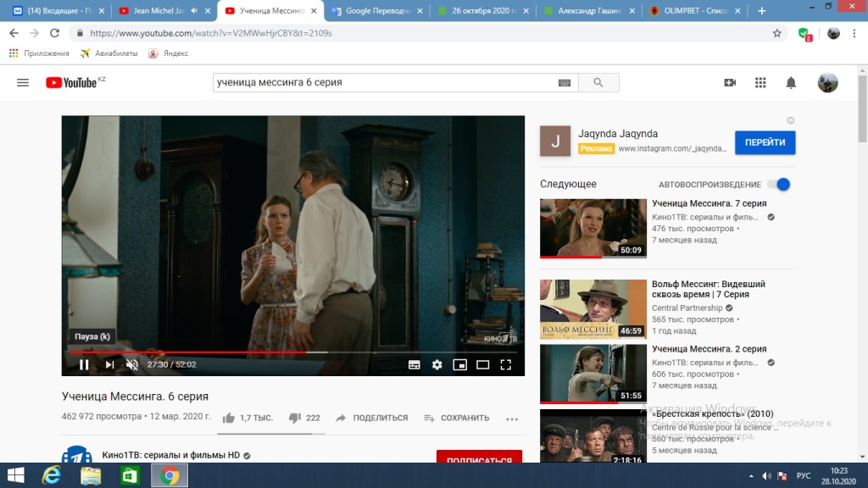Viewport: 868px width, 488px height.
Task: Click into the YouTube search field
Action: coord(385,82)
